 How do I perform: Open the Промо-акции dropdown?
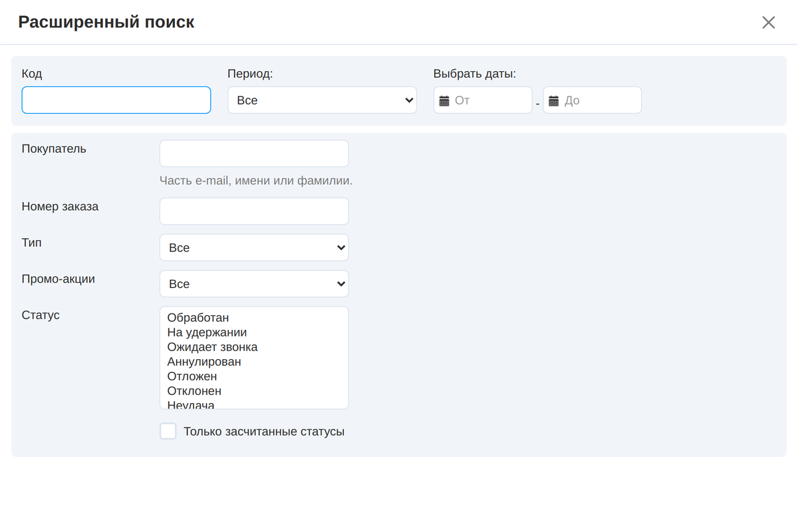tap(254, 284)
